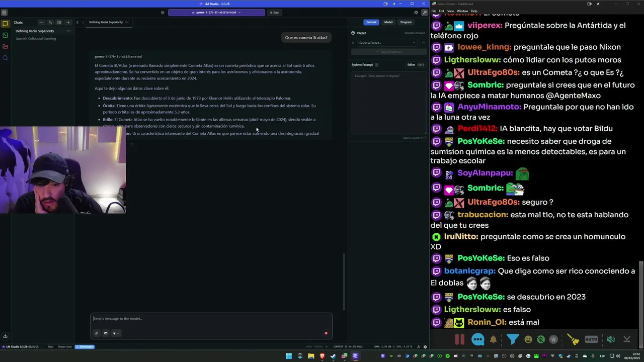Open LM Studio app settings gear in status bar
Screen dimensions: 644x362
[425, 346]
